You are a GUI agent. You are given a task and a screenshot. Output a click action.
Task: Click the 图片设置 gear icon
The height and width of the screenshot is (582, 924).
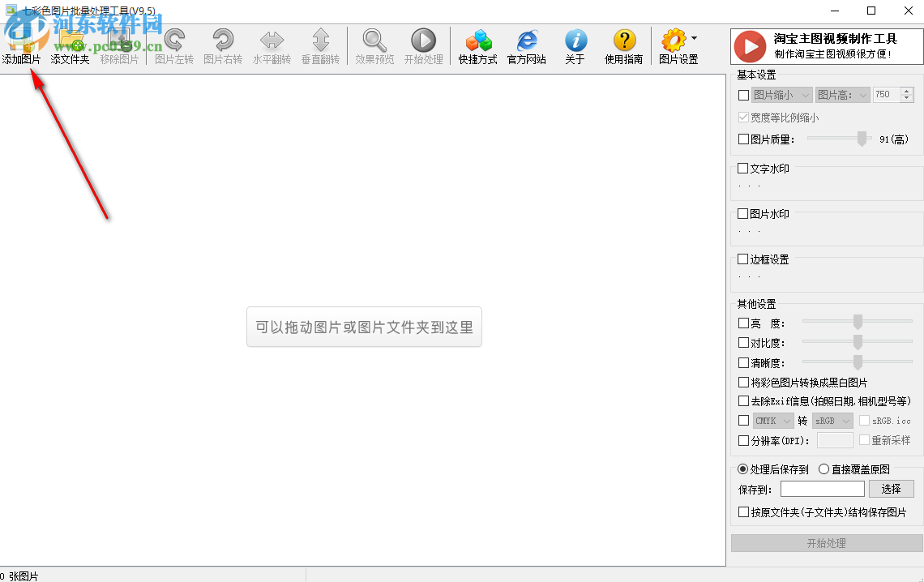(x=674, y=41)
